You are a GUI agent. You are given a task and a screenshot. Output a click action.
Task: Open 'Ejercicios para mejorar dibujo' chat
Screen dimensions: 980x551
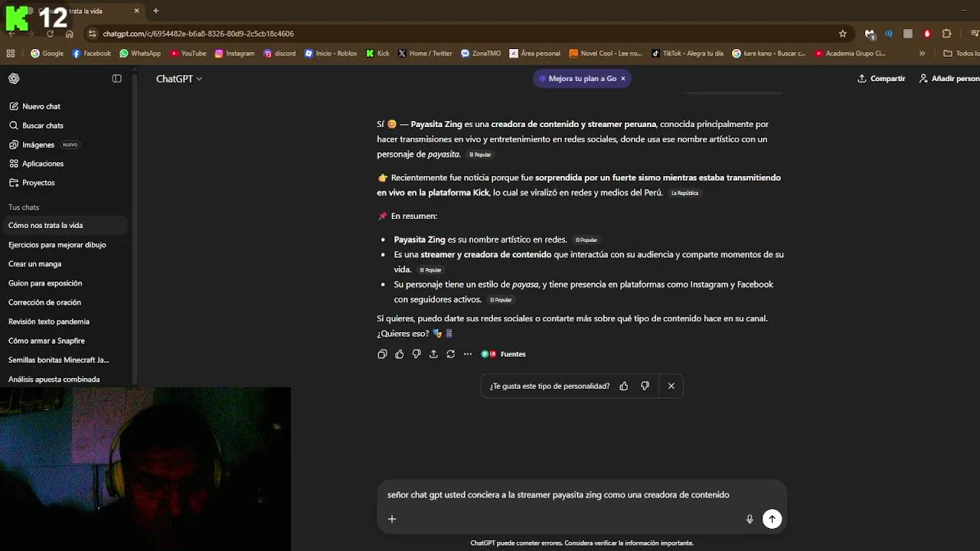66,245
